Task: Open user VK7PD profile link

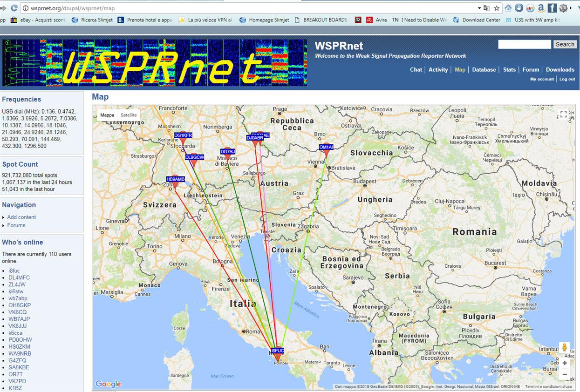Action: click(17, 381)
